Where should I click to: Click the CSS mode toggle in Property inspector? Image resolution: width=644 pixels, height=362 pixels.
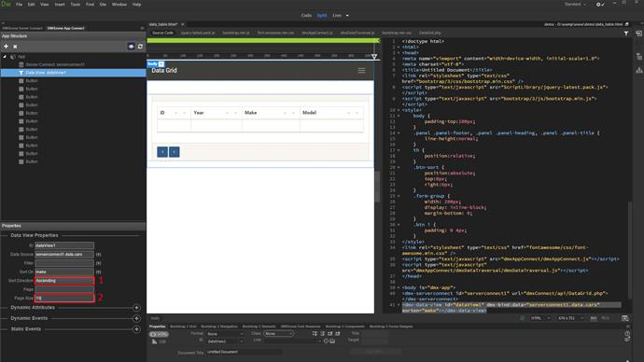click(x=159, y=341)
